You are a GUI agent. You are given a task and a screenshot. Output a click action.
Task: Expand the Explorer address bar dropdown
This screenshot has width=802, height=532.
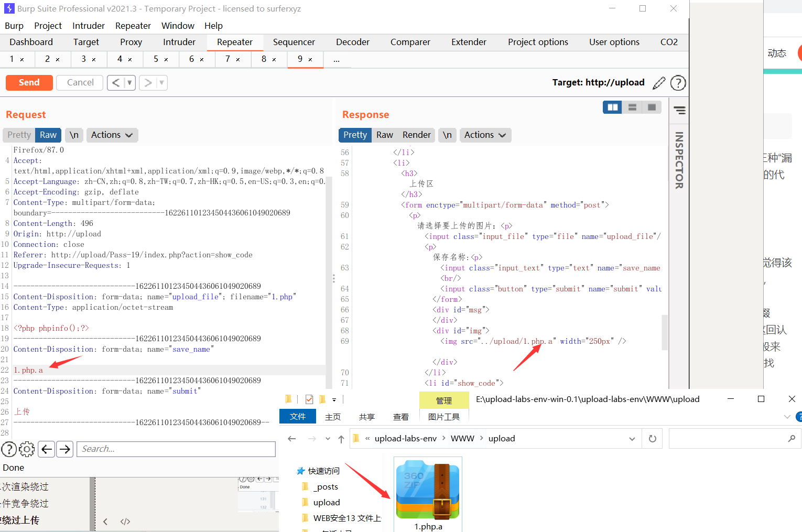click(632, 439)
